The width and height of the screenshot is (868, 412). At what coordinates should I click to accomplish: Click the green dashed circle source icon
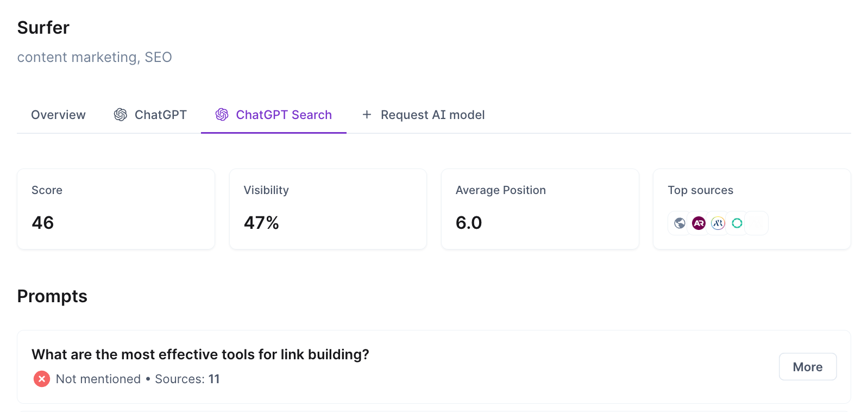(x=737, y=223)
